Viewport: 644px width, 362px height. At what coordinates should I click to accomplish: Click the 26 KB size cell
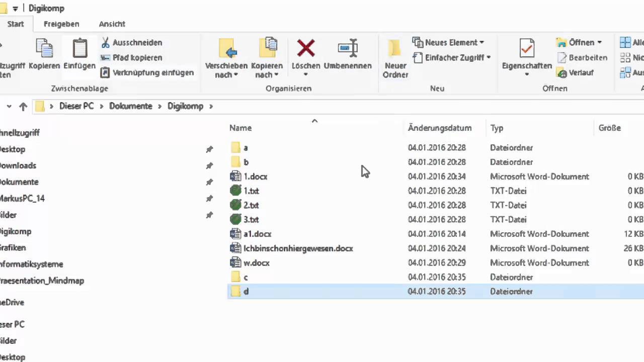coord(633,248)
